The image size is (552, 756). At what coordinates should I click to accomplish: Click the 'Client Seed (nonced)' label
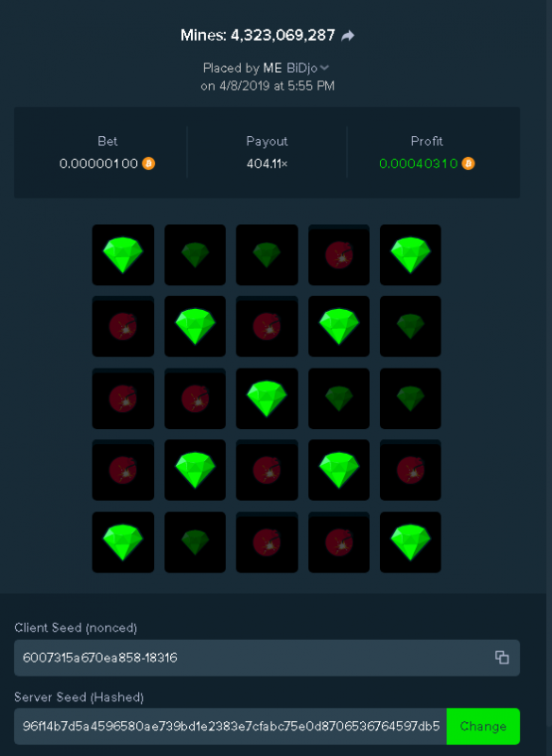point(76,627)
